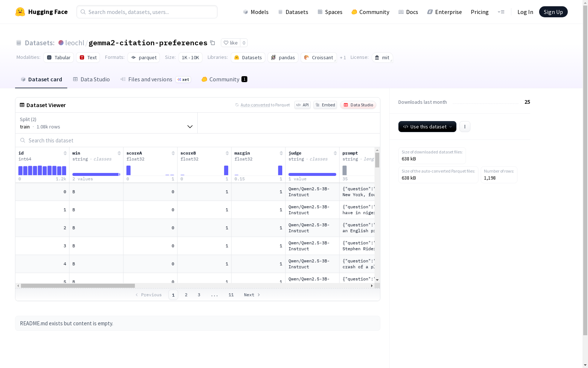Click the Datasets stack icon beside title
This screenshot has height=368, width=588.
coord(19,43)
